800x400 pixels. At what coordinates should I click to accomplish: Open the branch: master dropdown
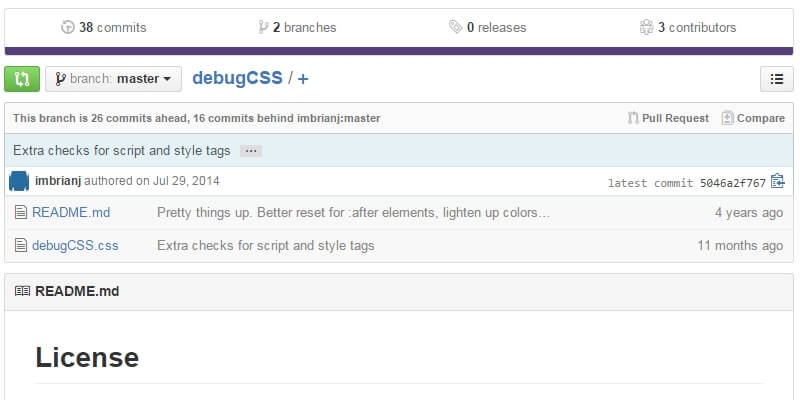(x=113, y=78)
